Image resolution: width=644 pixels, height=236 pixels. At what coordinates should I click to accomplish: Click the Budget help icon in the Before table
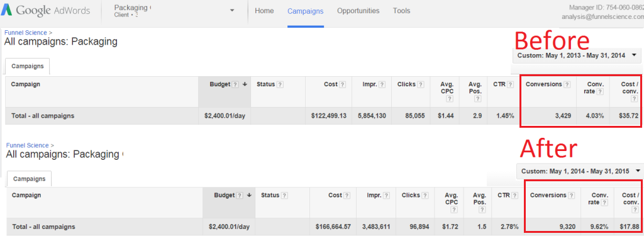(235, 84)
